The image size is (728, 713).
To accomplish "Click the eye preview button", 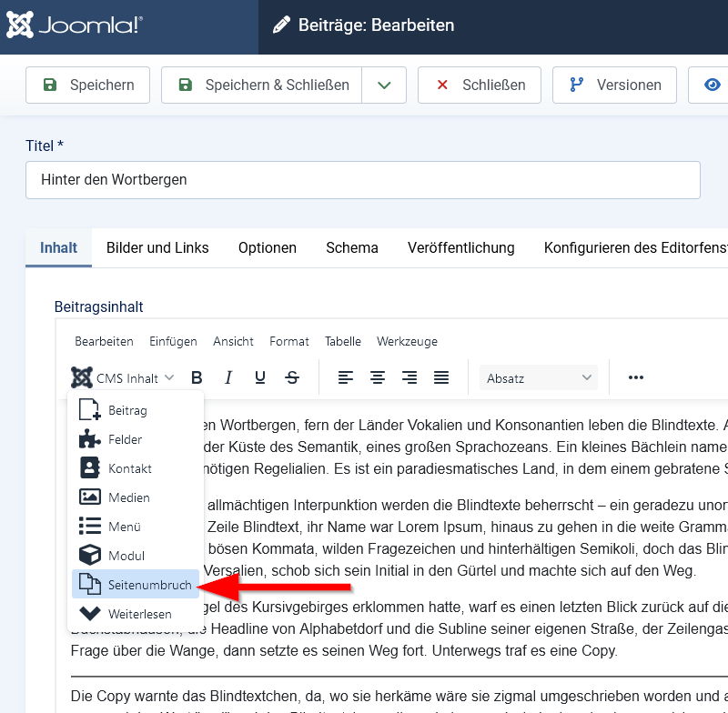I will [712, 85].
